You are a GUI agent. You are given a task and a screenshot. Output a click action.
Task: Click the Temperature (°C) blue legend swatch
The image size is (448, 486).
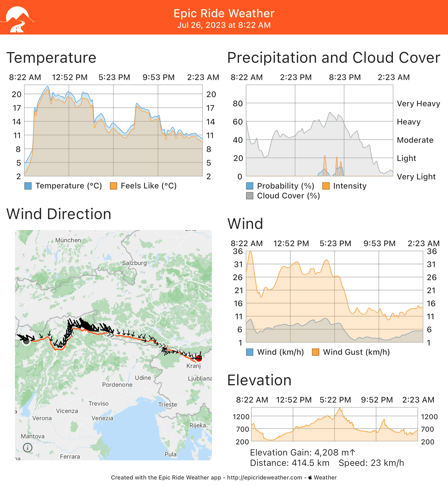click(28, 186)
